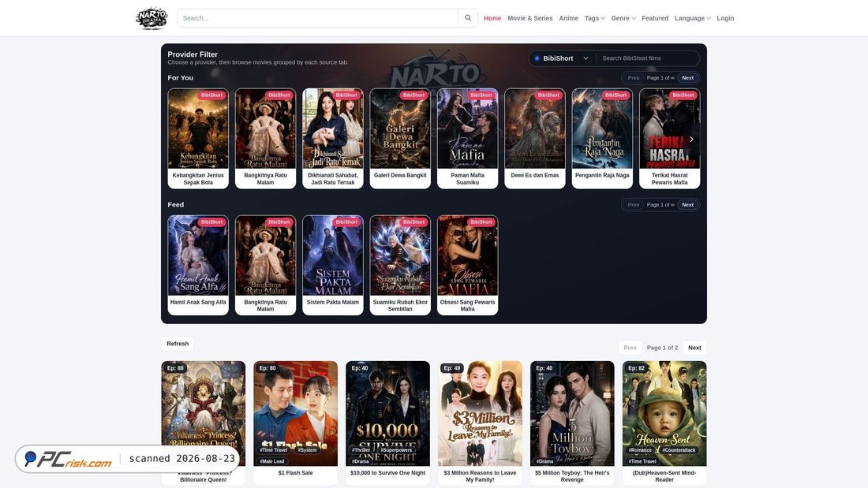Click the Refresh button
This screenshot has height=488, width=868.
pyautogui.click(x=178, y=344)
